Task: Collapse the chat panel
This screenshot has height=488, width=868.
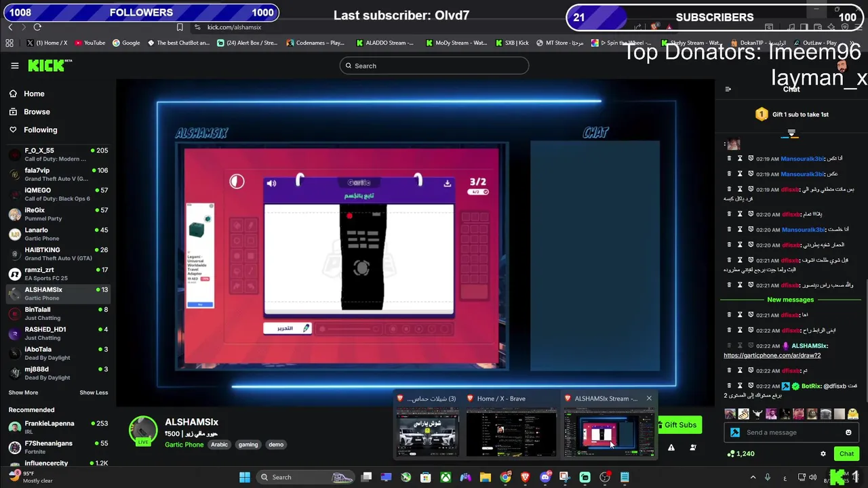Action: [728, 89]
